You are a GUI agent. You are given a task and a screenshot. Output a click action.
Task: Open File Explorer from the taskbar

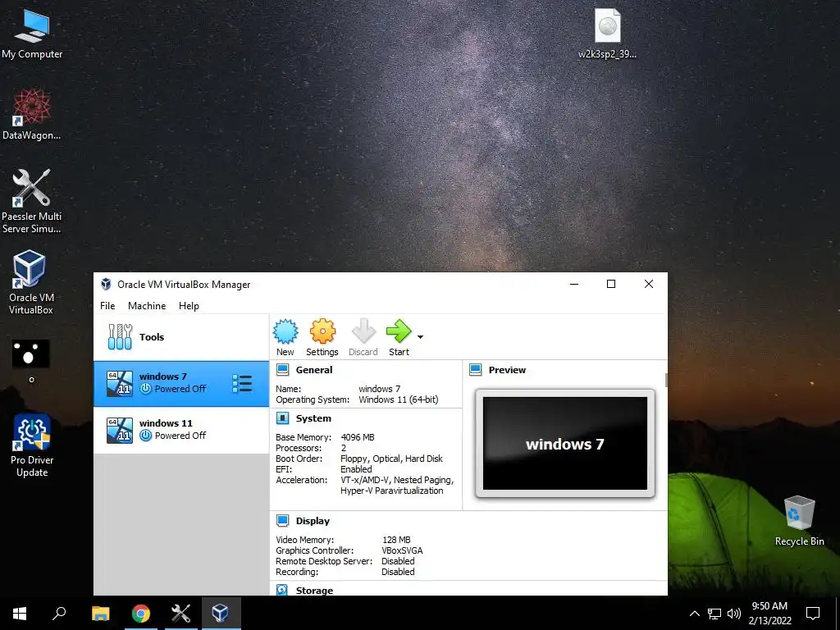point(101,614)
